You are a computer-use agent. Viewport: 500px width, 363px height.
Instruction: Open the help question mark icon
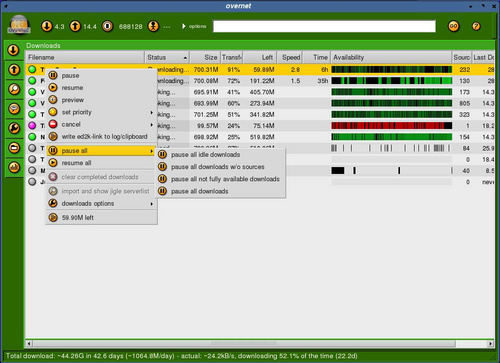coord(476,26)
